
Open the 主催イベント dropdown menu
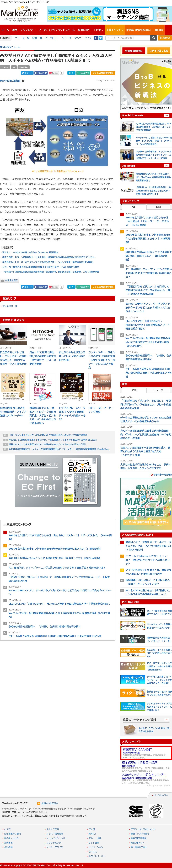pyautogui.click(x=114, y=30)
